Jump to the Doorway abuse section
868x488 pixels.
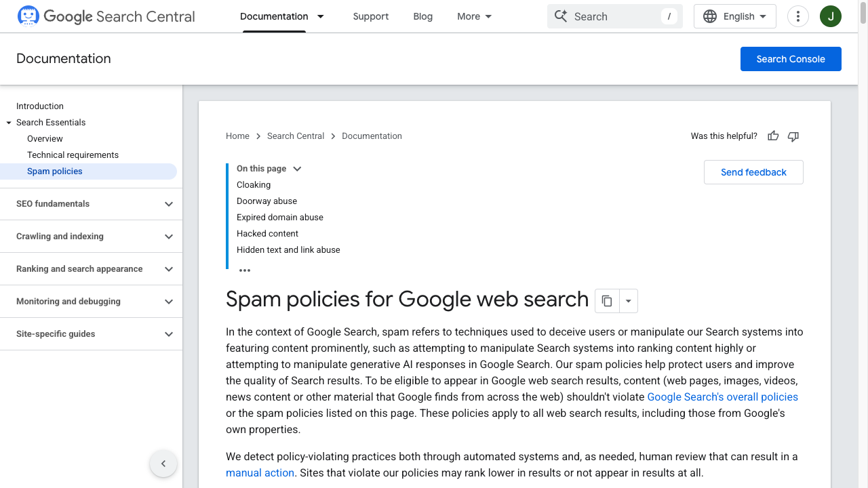267,201
